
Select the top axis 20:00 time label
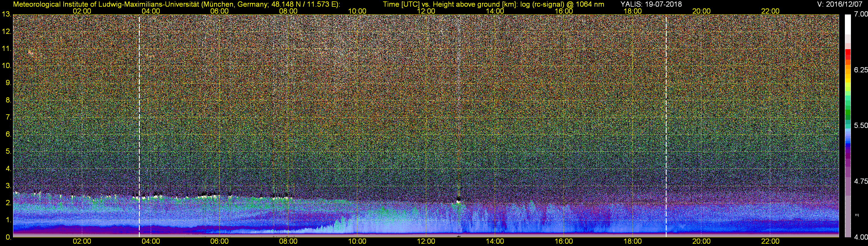pos(701,11)
